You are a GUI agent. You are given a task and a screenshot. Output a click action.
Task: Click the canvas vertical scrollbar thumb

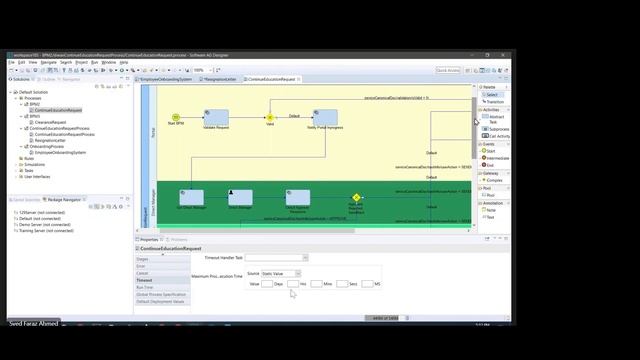(x=474, y=127)
